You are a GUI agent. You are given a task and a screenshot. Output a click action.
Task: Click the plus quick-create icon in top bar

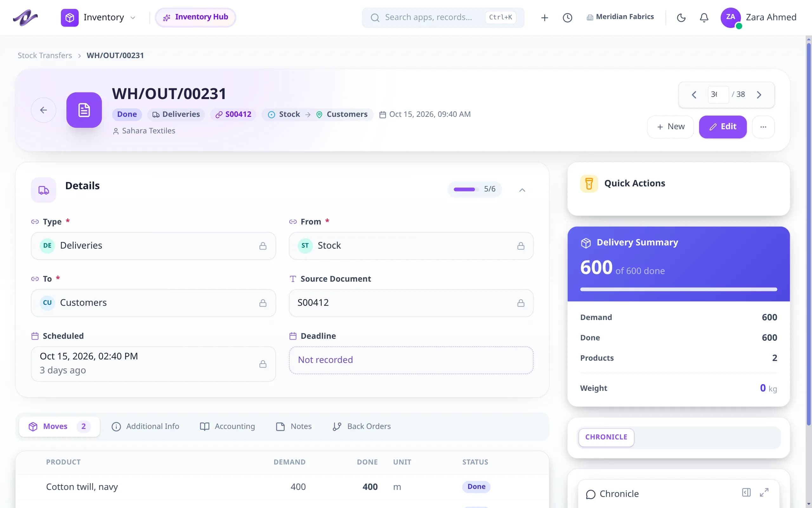coord(545,17)
